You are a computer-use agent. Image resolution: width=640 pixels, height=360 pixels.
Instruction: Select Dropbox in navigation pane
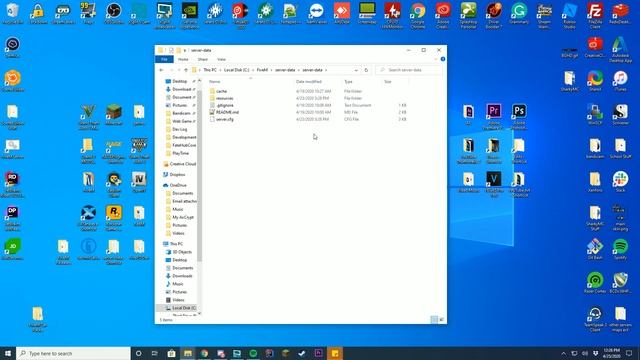(x=177, y=175)
